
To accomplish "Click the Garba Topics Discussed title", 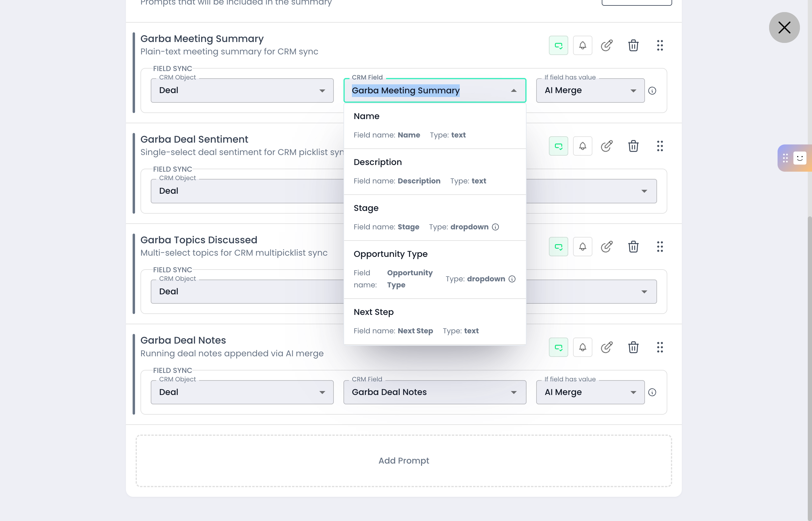I will click(x=198, y=240).
